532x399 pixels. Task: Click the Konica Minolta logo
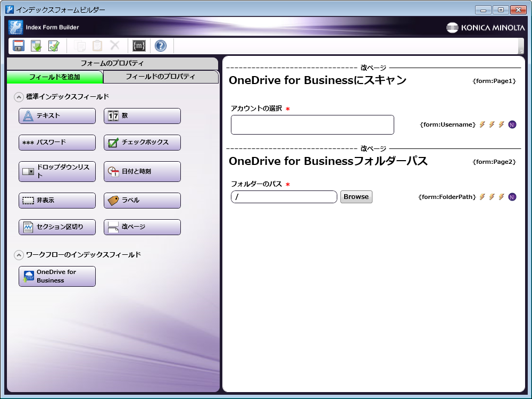(485, 28)
